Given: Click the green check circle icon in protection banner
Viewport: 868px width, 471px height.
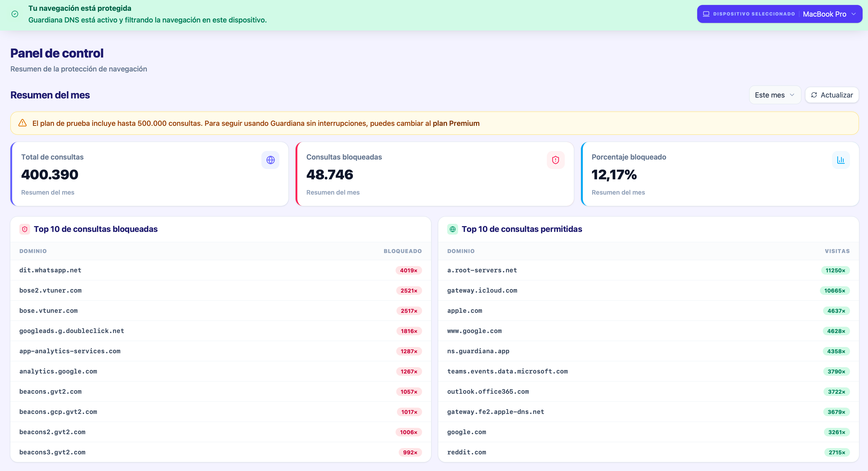Looking at the screenshot, I should click(x=15, y=14).
